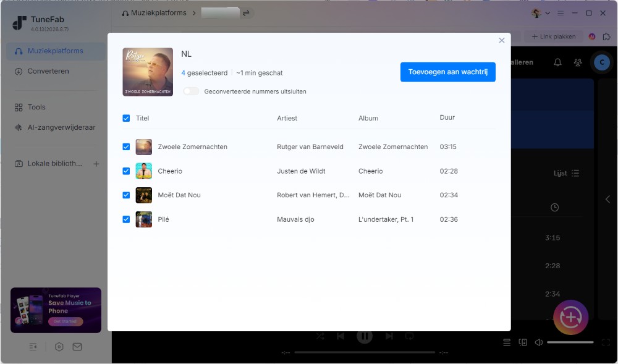Toggle Geconverteerde nummers uitsluiten switch
Viewport: 618px width, 364px height.
tap(191, 91)
